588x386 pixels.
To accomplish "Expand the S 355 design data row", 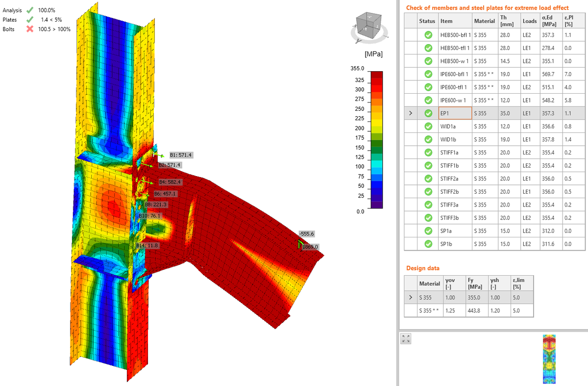I will [411, 297].
